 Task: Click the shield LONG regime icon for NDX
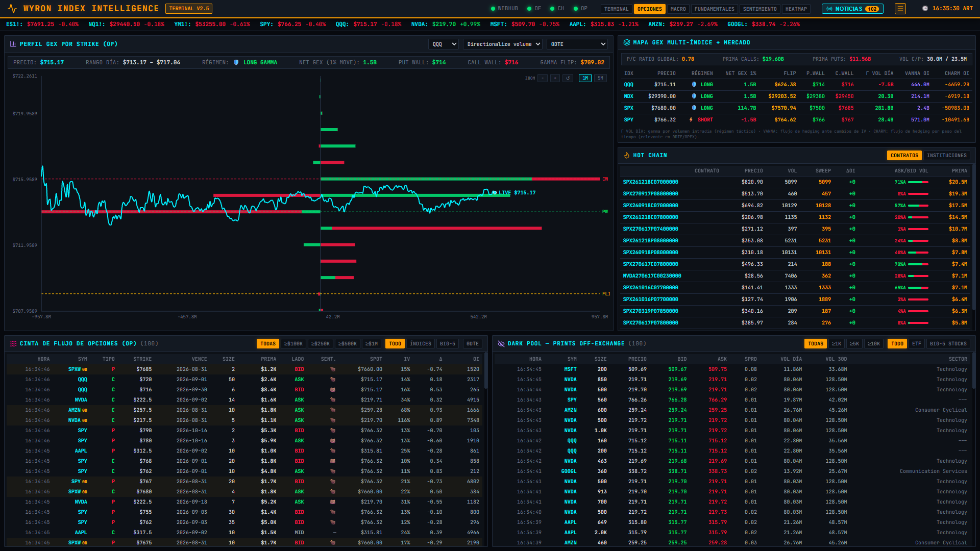694,96
